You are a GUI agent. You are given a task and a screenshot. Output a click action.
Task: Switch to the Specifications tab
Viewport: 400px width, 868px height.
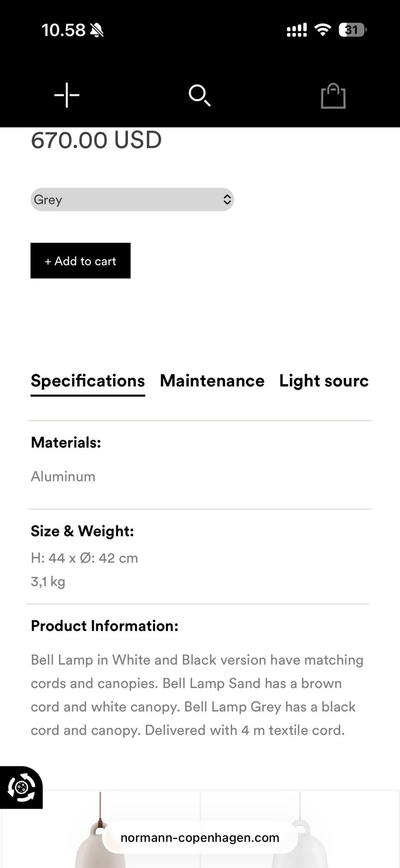coord(88,381)
